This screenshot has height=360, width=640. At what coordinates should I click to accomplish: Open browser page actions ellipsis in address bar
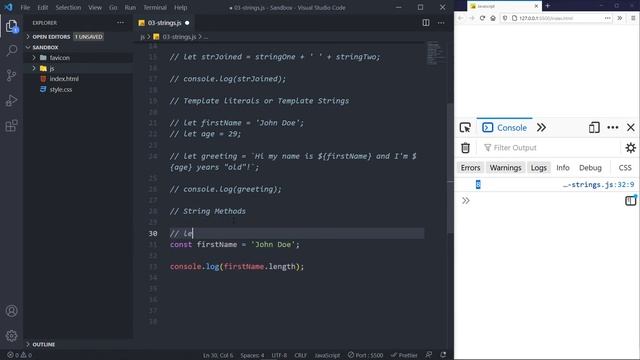tap(608, 18)
